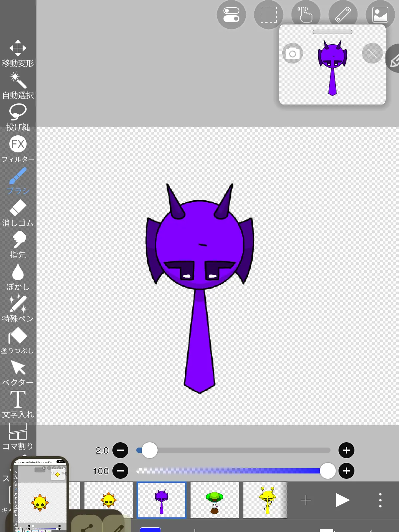The height and width of the screenshot is (532, 399).
Task: Choose the 塗りつぶし bucket fill tool
Action: [18, 341]
